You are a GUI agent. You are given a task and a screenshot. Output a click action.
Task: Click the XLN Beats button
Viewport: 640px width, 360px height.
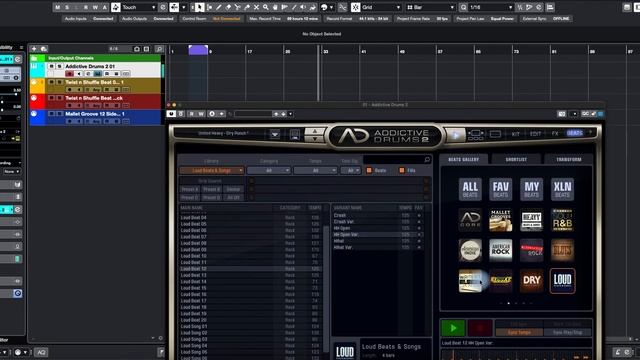tap(562, 189)
